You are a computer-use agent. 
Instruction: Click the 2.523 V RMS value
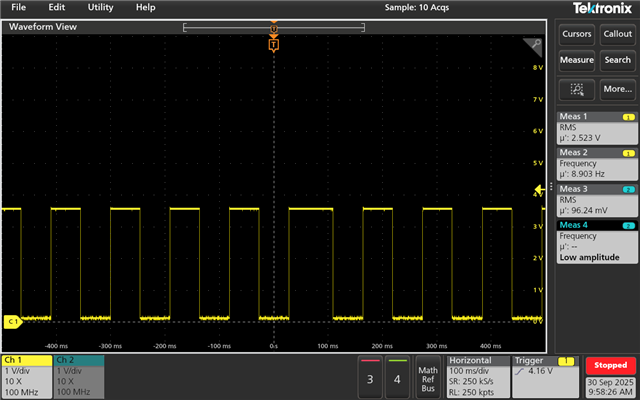(x=585, y=138)
